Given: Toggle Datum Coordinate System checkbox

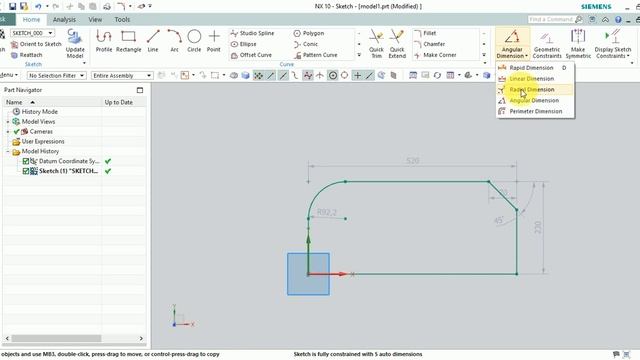Looking at the screenshot, I should 26,161.
